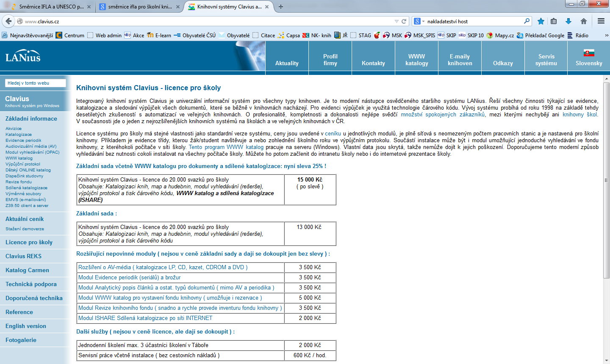The width and height of the screenshot is (610, 364).
Task: Open the NK- knih bookmark
Action: 317,35
